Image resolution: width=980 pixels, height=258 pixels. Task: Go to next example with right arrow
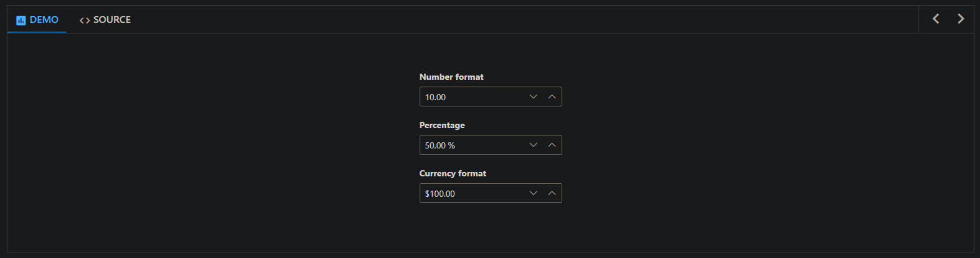click(x=961, y=19)
